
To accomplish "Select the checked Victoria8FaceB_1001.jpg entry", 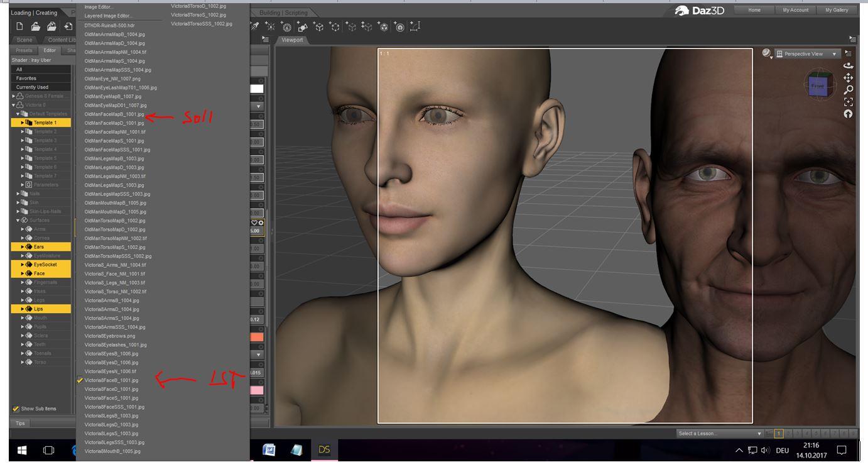I will tap(111, 380).
